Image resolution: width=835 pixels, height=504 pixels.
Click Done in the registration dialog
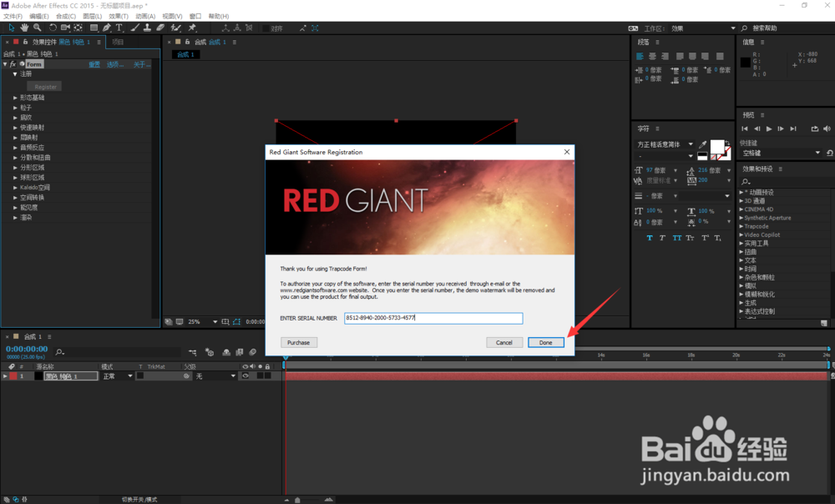pos(545,342)
